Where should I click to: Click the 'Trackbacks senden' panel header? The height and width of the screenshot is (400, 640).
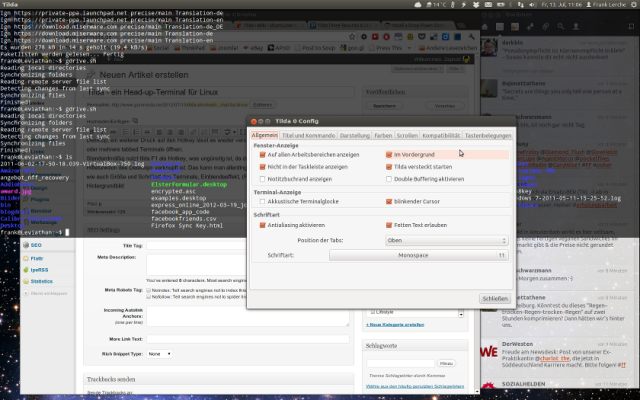point(218,379)
